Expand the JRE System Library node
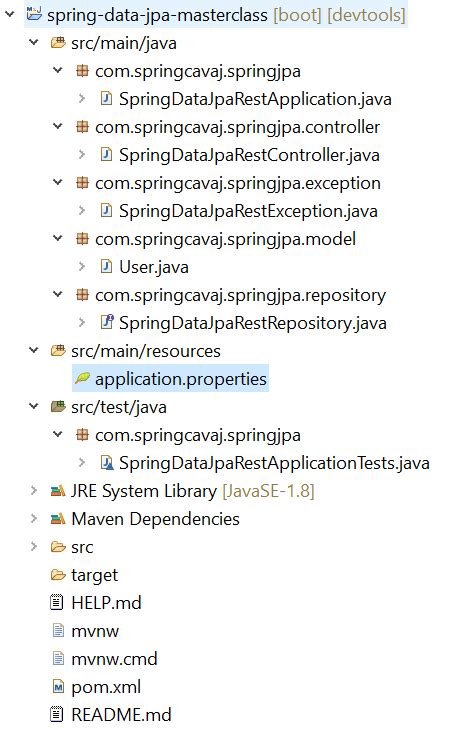The height and width of the screenshot is (730, 452). tap(34, 490)
